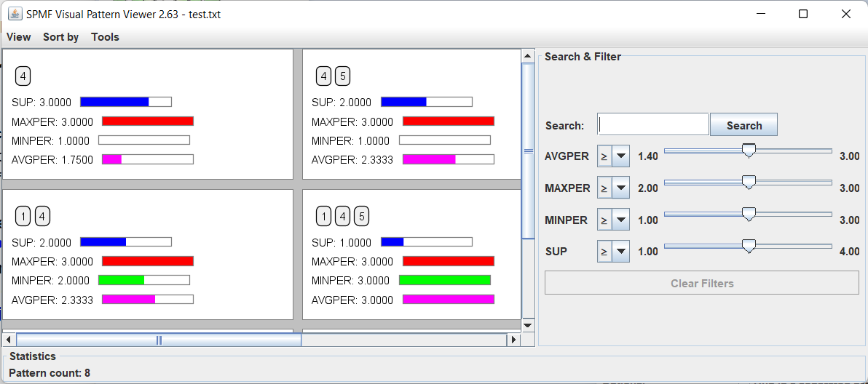The height and width of the screenshot is (384, 868).
Task: Click the AVGPER slider handle
Action: (x=748, y=151)
